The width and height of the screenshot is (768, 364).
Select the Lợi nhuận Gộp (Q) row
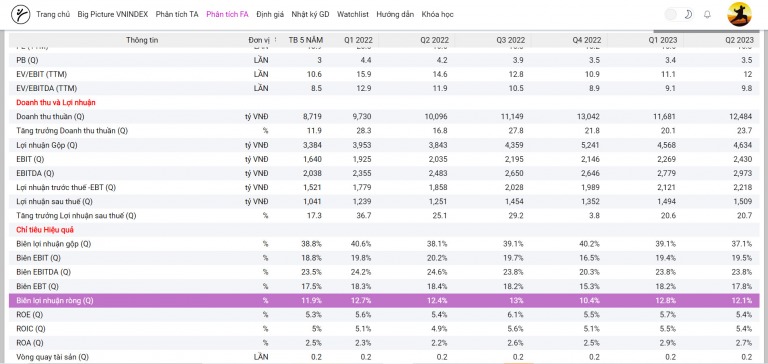(384, 145)
